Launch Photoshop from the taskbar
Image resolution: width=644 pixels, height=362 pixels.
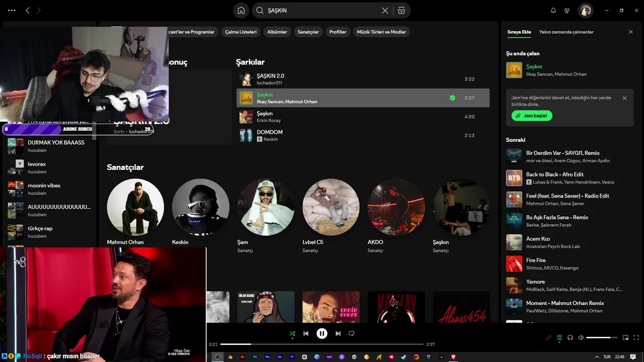[255, 357]
